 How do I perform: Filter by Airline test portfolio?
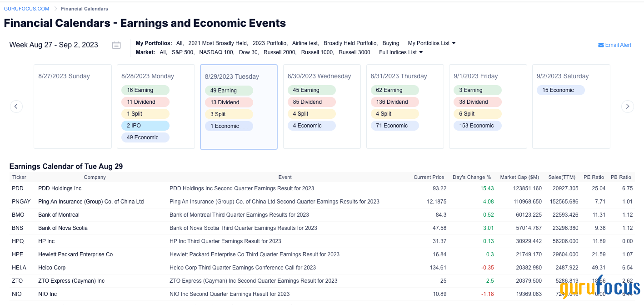[305, 43]
